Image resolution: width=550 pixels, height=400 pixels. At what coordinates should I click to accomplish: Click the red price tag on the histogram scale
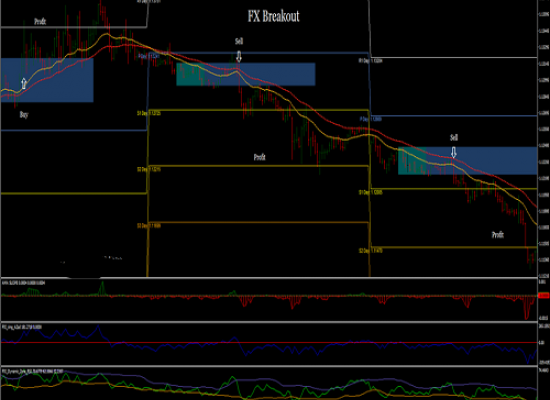(x=543, y=296)
